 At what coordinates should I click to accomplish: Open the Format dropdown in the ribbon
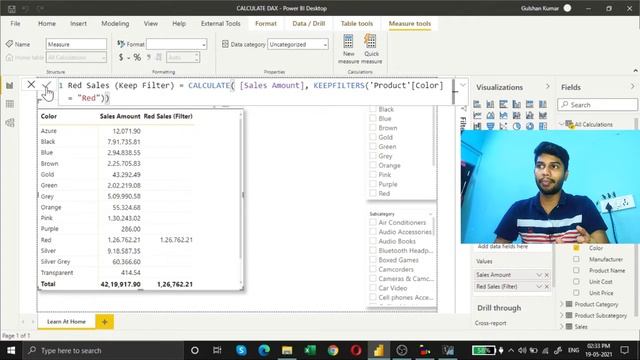tap(177, 44)
